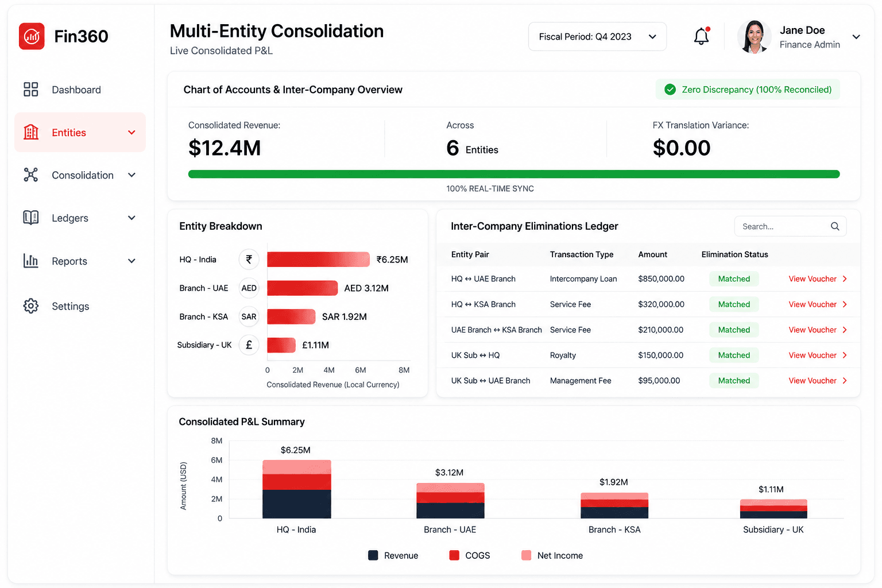Click the green reconciled checkmark icon

(670, 90)
